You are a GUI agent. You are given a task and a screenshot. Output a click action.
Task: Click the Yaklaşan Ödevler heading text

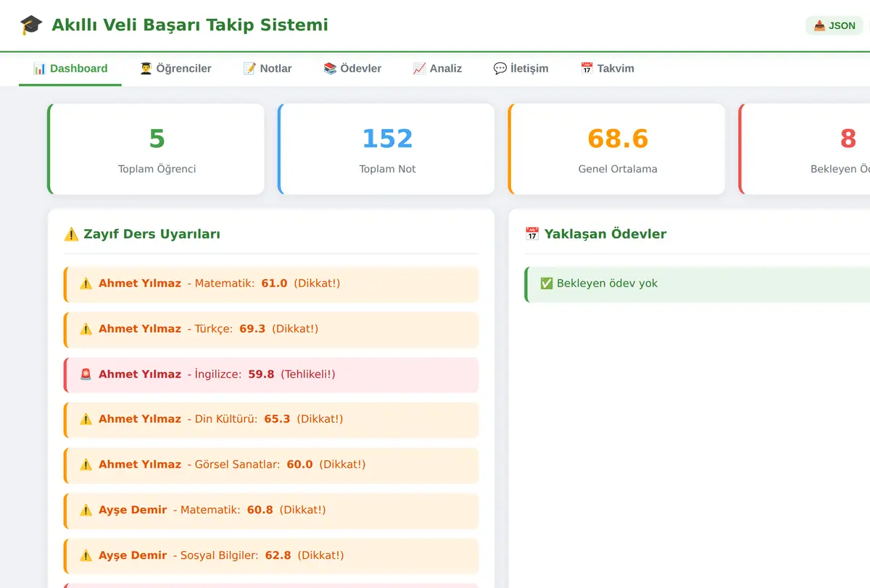tap(605, 234)
